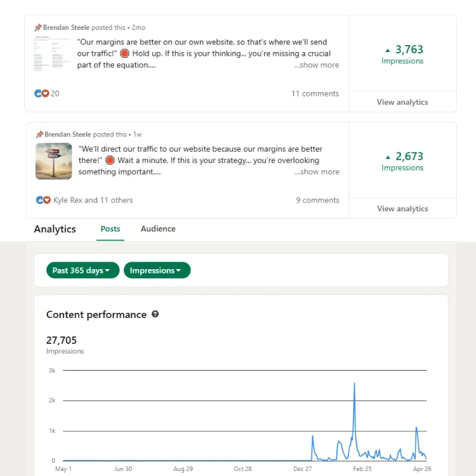Screen dimensions: 476x476
Task: Open the Content performance help icon
Action: pos(155,314)
